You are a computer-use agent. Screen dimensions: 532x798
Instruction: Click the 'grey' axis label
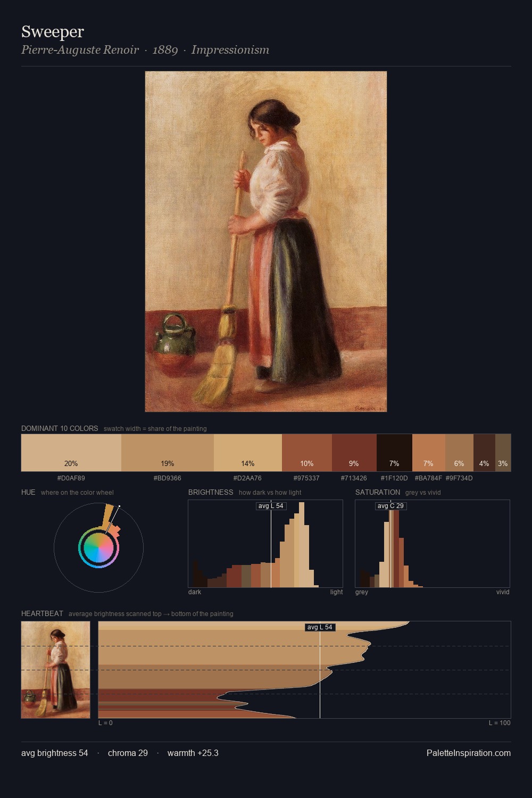click(x=362, y=592)
